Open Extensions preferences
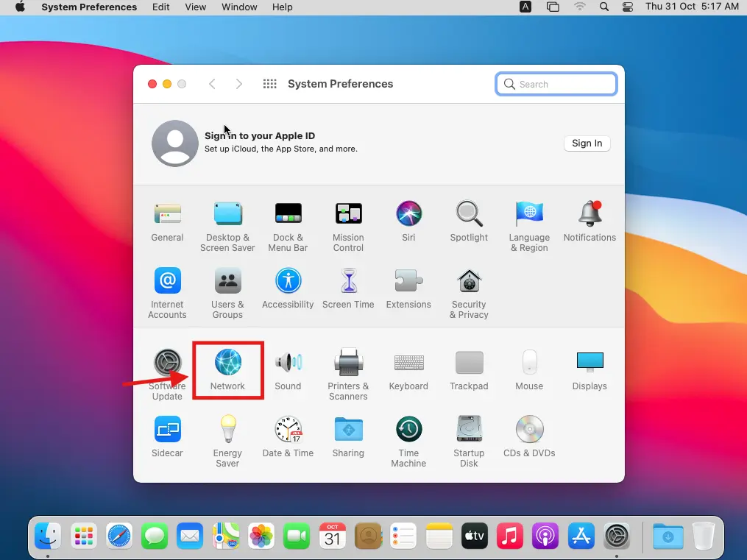The image size is (747, 560). 408,289
